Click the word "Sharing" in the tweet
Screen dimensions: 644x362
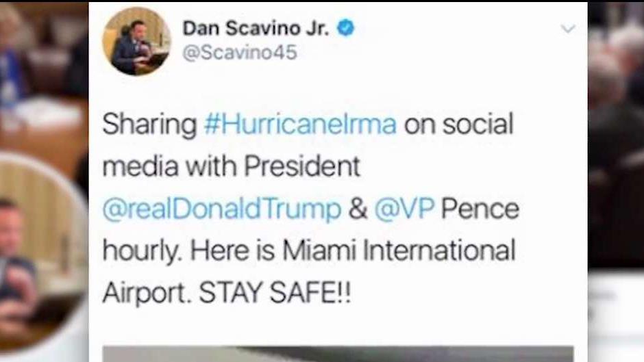click(149, 125)
